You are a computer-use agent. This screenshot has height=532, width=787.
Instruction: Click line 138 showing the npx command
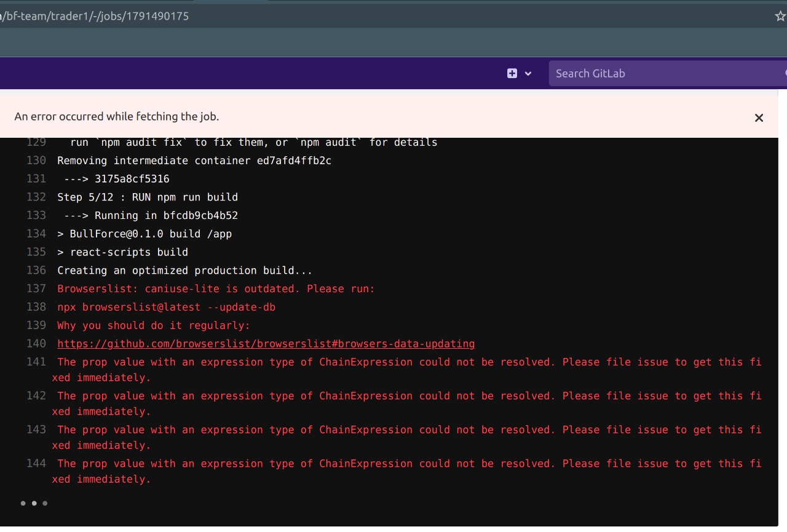(36, 307)
